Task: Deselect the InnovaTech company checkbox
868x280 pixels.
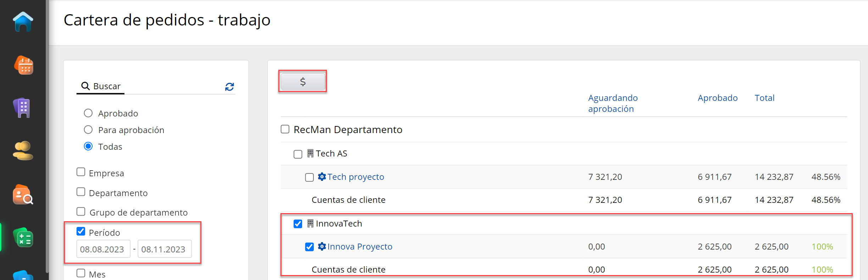Action: [x=298, y=224]
